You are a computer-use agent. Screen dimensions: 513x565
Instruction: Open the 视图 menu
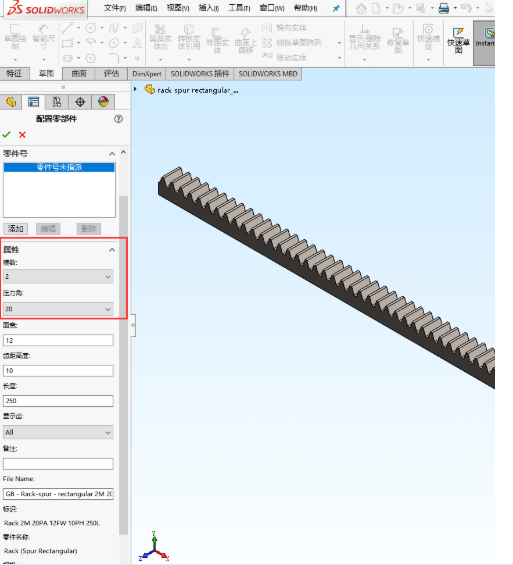coord(178,8)
